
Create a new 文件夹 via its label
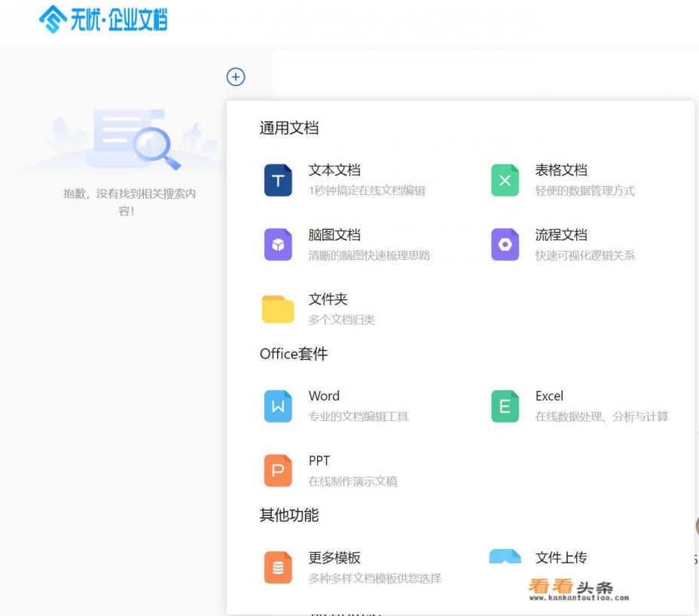click(x=328, y=299)
